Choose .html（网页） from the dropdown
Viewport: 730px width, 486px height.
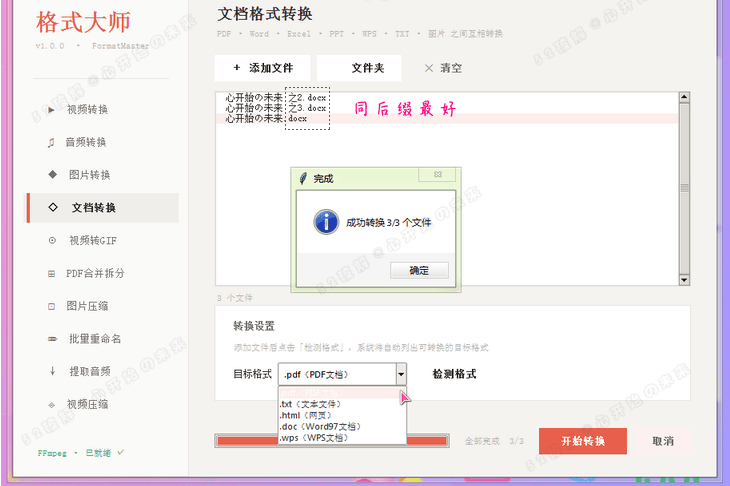pyautogui.click(x=340, y=415)
